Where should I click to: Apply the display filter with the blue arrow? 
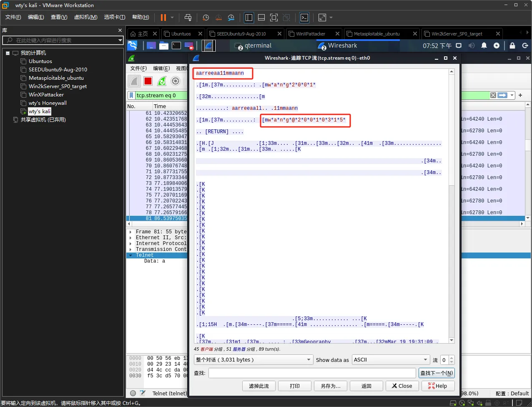tap(502, 95)
